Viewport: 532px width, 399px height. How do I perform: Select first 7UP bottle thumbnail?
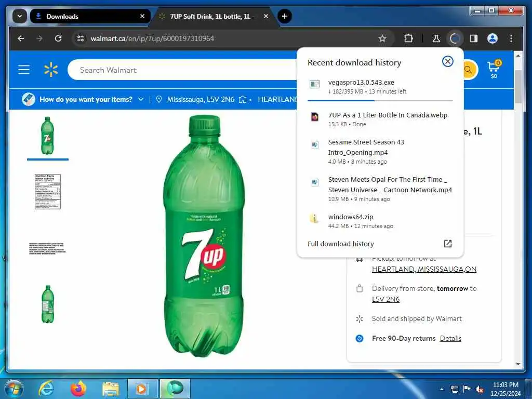(x=47, y=136)
